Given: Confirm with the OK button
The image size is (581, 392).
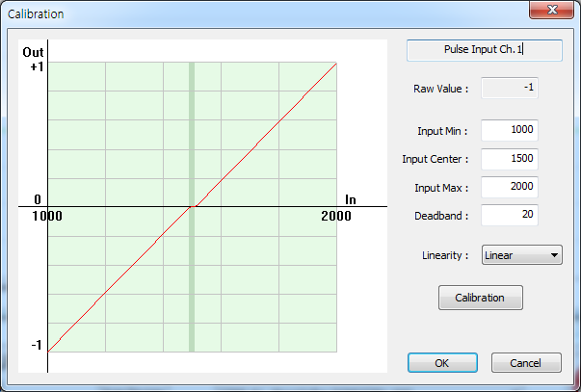Looking at the screenshot, I should pos(442,363).
